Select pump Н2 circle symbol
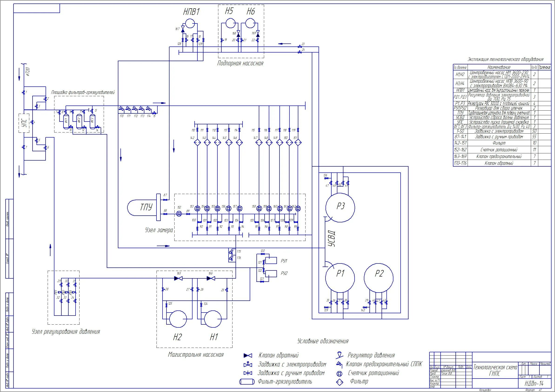 point(178,319)
